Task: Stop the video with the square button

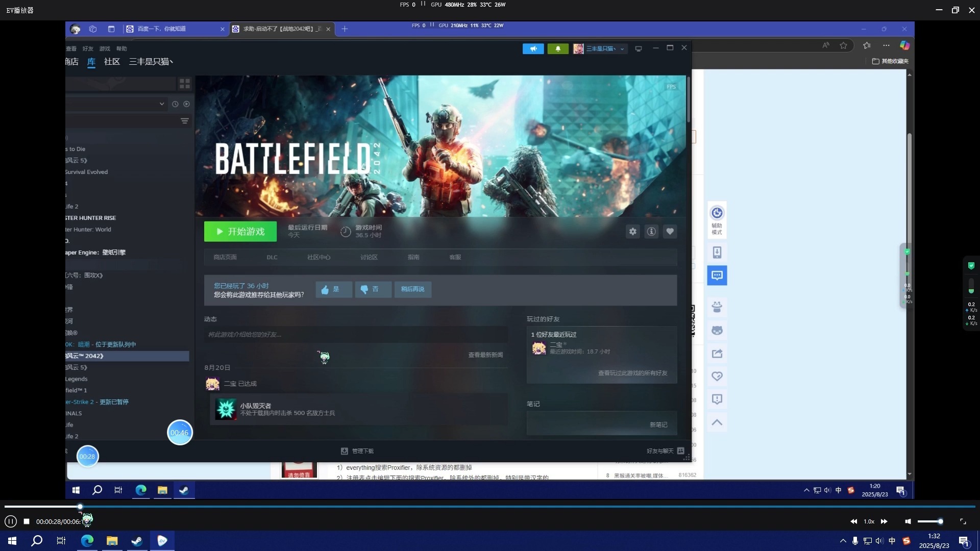Action: point(27,521)
